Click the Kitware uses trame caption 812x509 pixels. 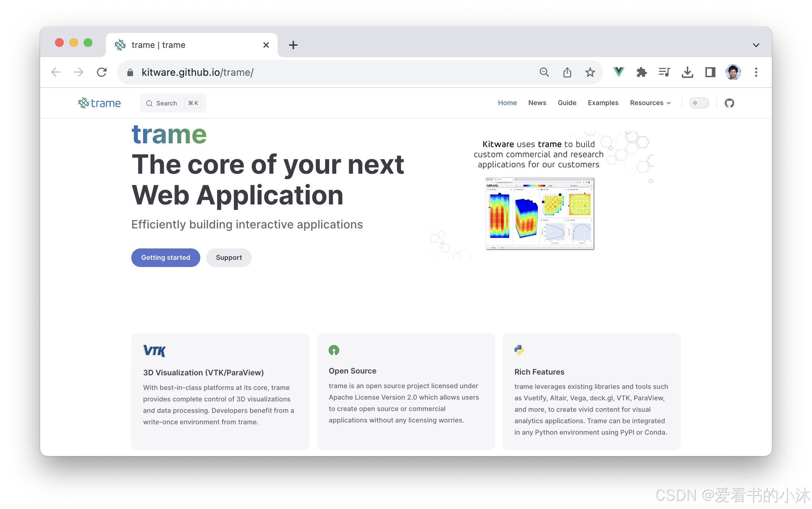point(538,154)
